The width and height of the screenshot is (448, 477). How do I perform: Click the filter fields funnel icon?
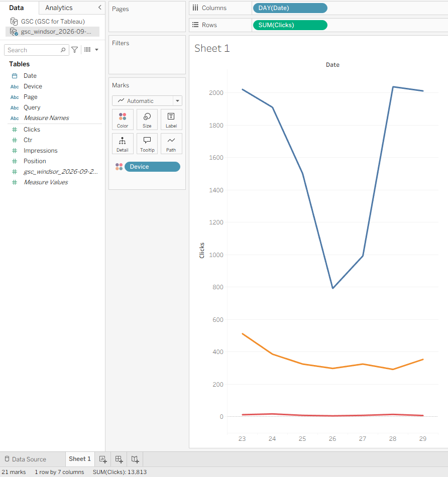point(74,50)
